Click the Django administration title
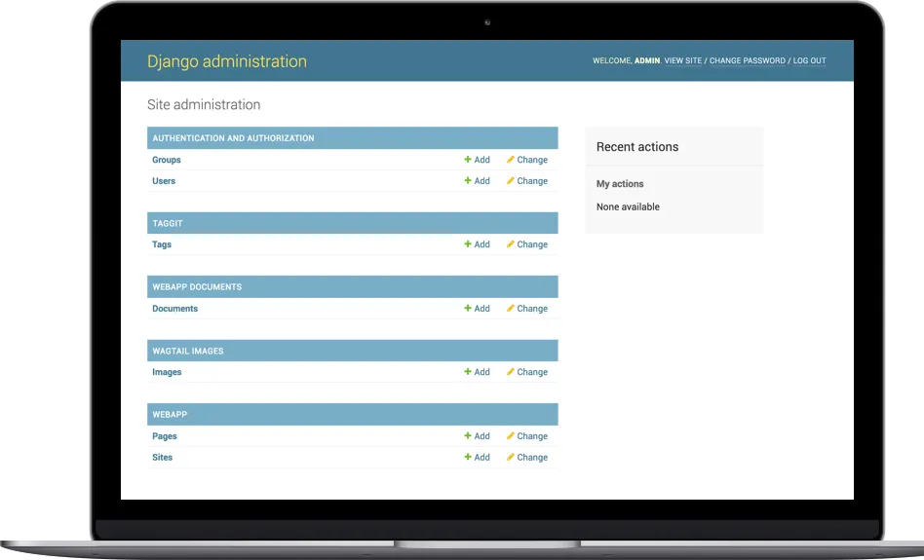Screen dimensions: 924x560 pyautogui.click(x=226, y=61)
